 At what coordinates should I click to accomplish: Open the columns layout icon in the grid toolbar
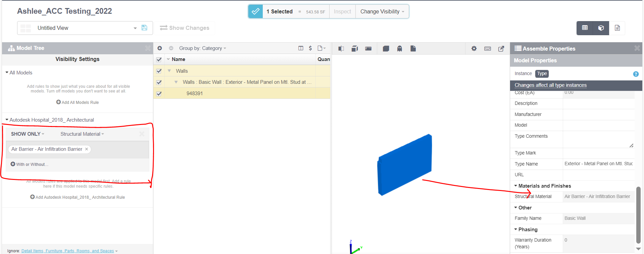(301, 48)
